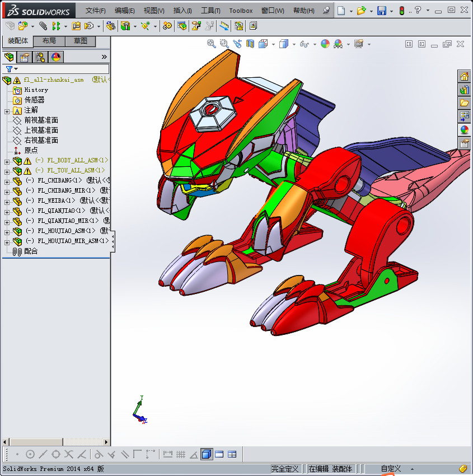Viewport: 473px width, 476px height.
Task: Expand the FL_BODY_ALL_ASM tree node
Action: pos(6,162)
